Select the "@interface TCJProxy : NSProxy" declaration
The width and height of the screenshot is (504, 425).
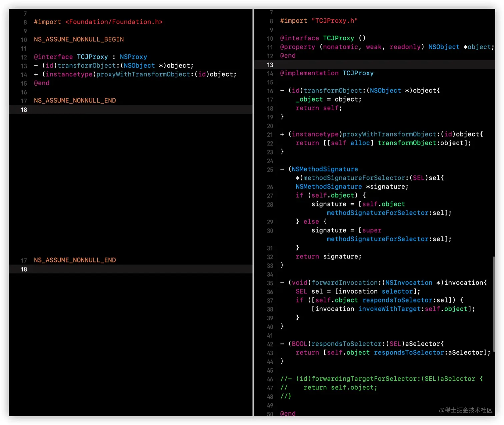[x=90, y=57]
